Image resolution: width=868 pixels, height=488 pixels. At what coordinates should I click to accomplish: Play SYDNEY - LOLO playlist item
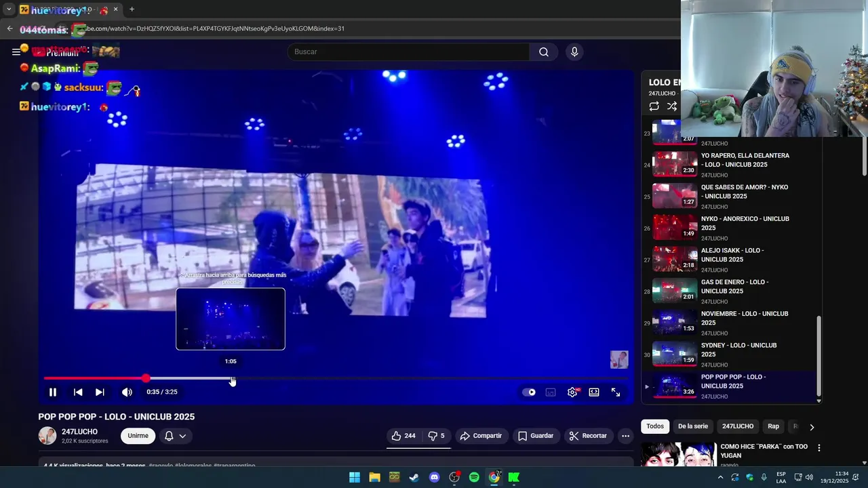(738, 350)
